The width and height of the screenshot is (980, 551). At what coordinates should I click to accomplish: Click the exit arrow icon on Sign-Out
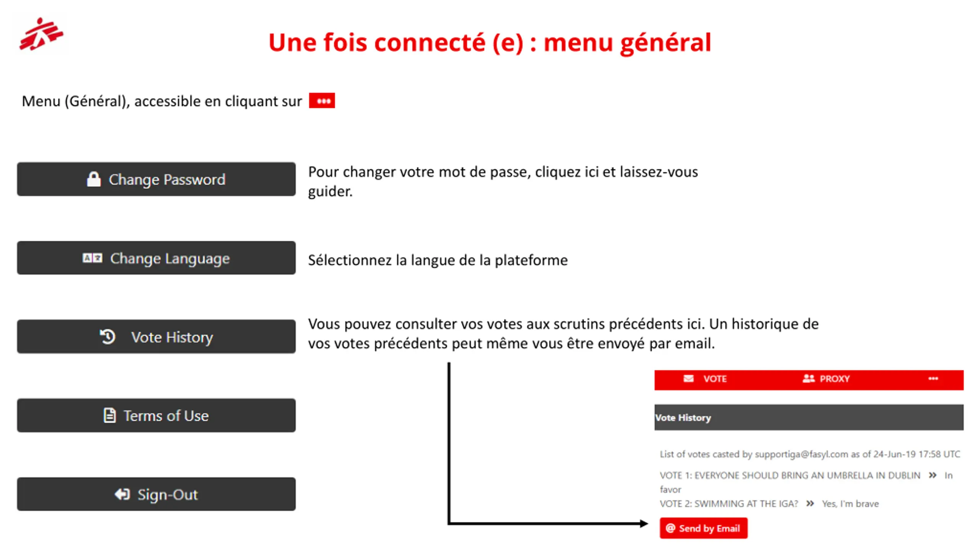click(122, 494)
